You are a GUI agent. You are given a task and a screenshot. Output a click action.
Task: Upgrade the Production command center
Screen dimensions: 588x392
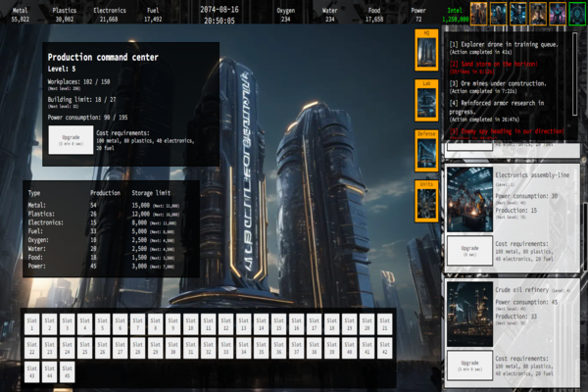tap(71, 139)
